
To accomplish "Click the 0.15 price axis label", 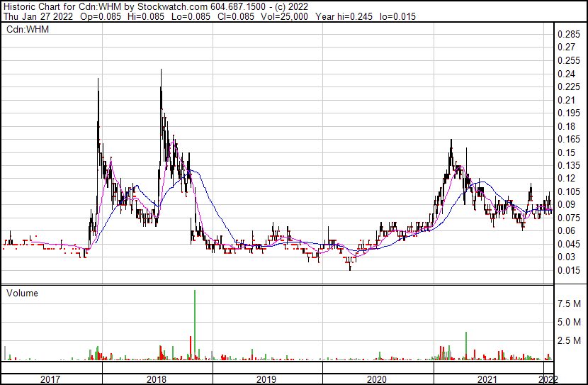I will 567,152.
